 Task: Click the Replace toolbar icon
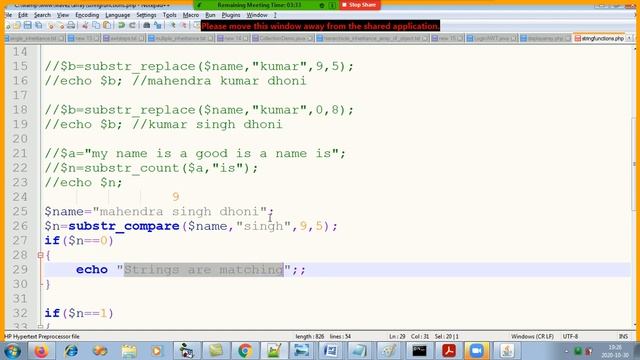click(158, 25)
